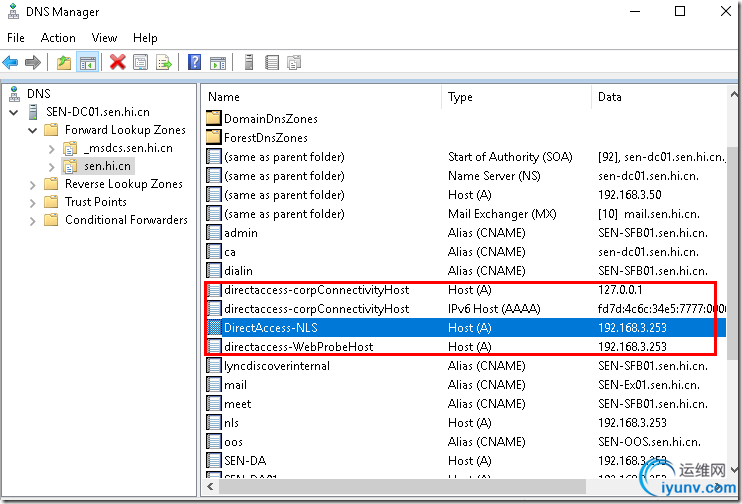Select the lyncdiscoverinternal record

pos(466,365)
